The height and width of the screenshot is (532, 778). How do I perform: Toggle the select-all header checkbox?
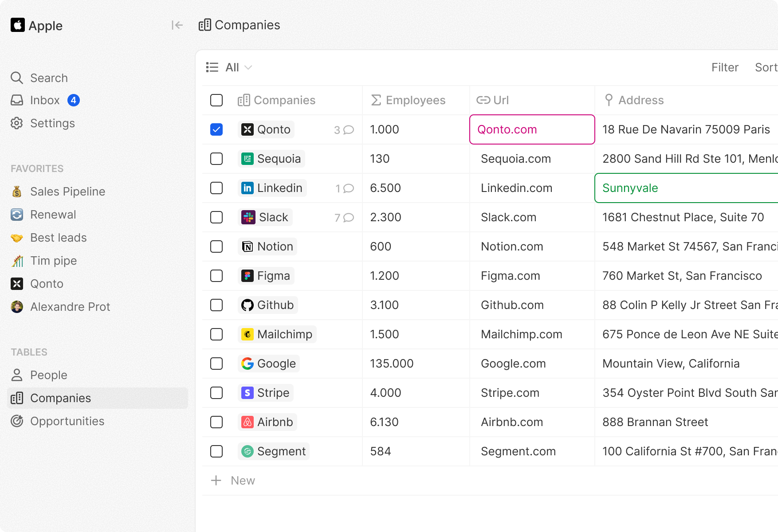(216, 100)
